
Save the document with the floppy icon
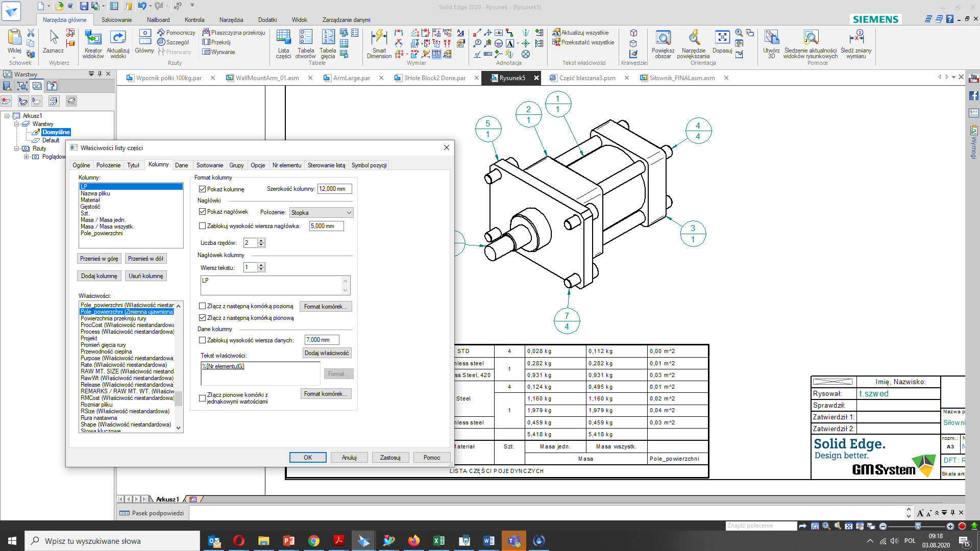(84, 6)
